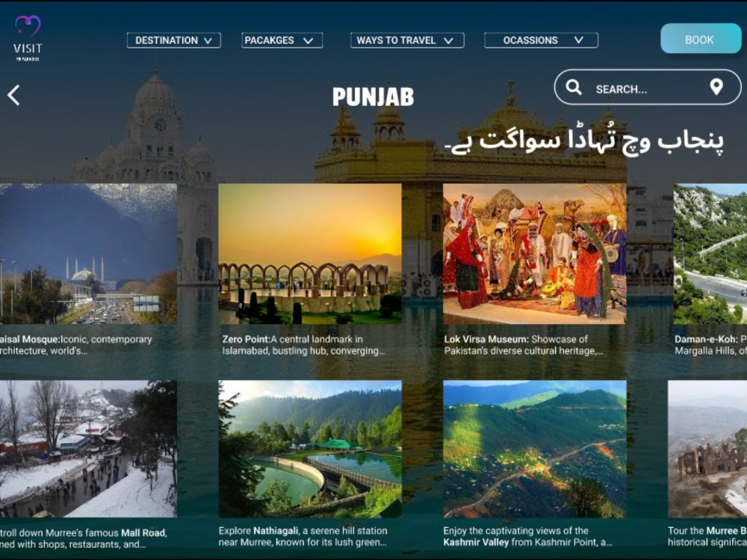Open the Murree ruins photo
The image size is (747, 560).
tap(707, 449)
